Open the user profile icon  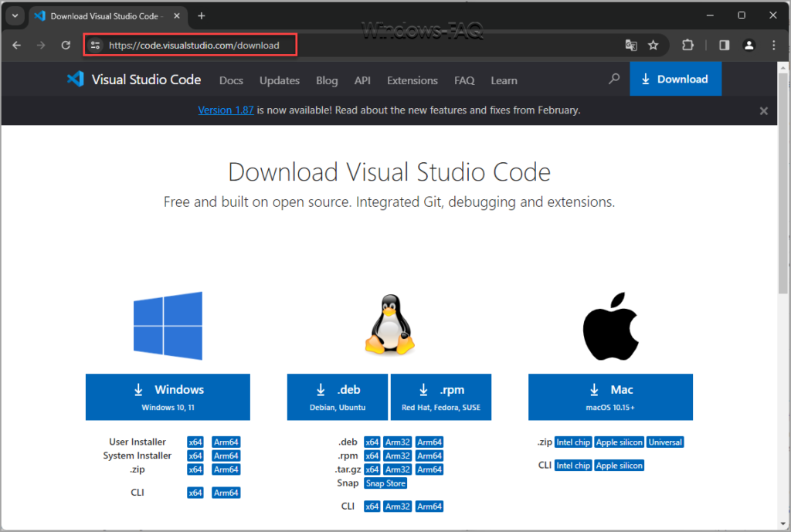point(749,46)
